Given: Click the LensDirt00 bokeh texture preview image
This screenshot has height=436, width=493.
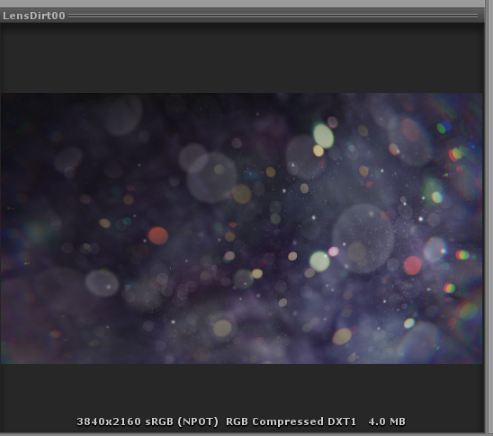Looking at the screenshot, I should [x=242, y=228].
